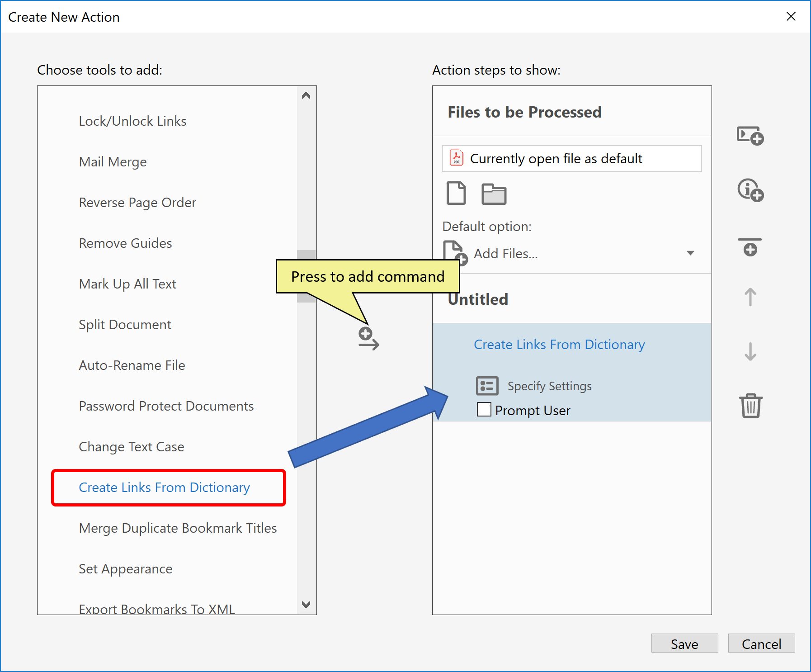
Task: Click the add file icon under Files to be Processed
Action: 456,194
